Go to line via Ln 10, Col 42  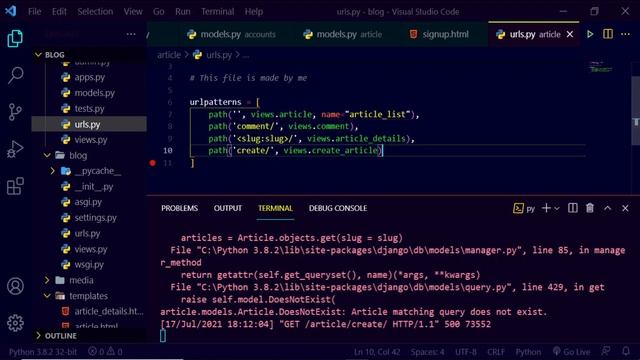click(x=377, y=351)
